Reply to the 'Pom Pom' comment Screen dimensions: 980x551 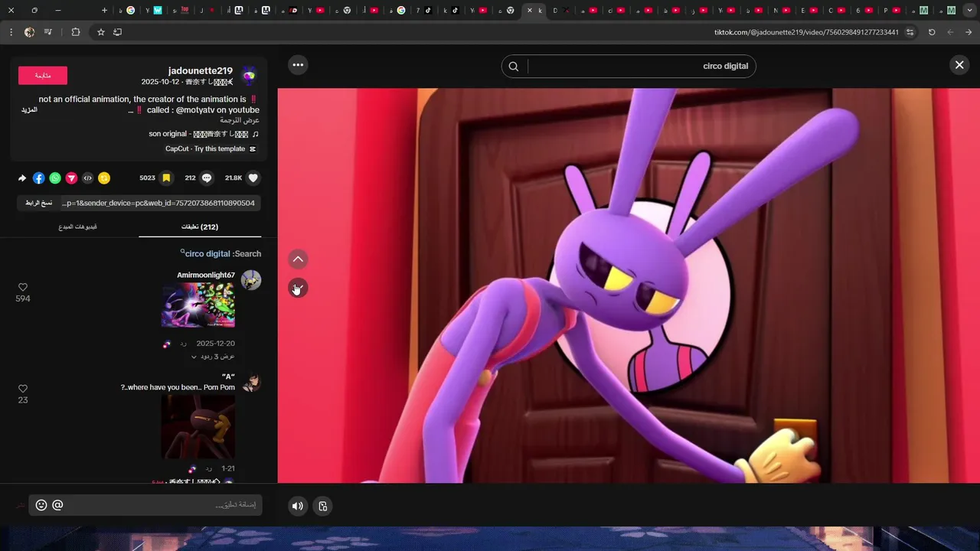(x=208, y=468)
